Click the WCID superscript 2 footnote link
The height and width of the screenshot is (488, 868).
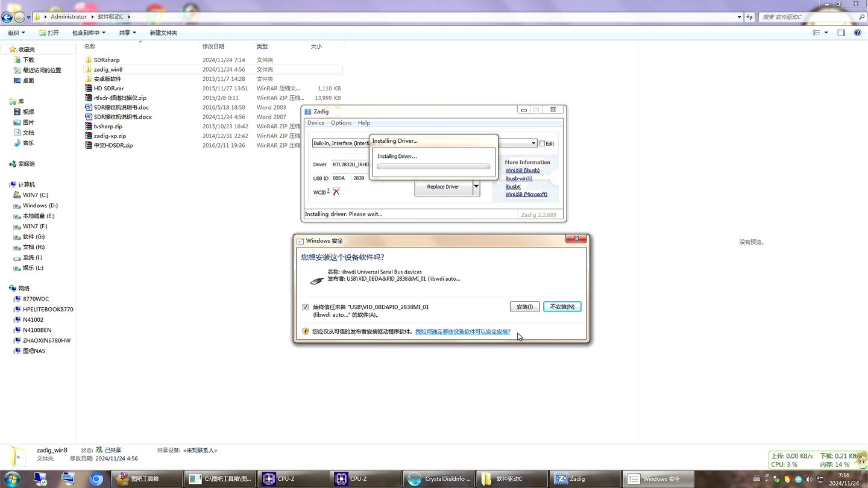tap(329, 190)
